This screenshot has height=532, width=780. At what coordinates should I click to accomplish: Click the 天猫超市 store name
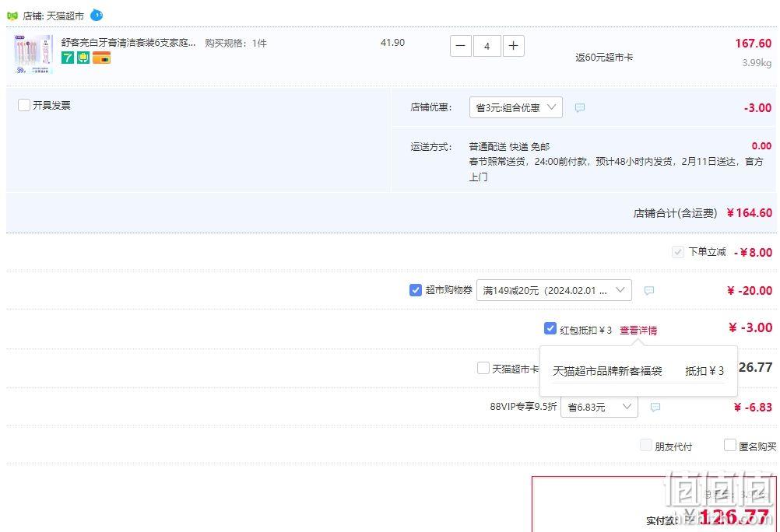(65, 16)
